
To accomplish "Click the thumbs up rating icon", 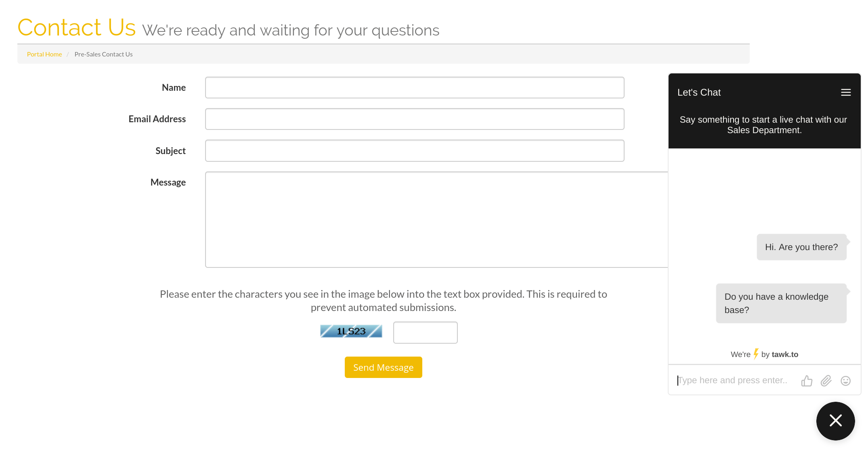I will [x=807, y=381].
